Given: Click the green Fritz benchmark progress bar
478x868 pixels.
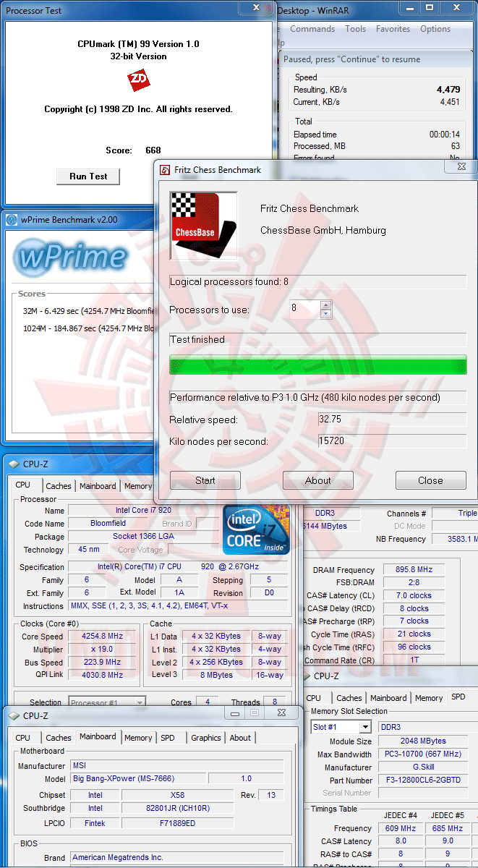Looking at the screenshot, I should pyautogui.click(x=318, y=365).
